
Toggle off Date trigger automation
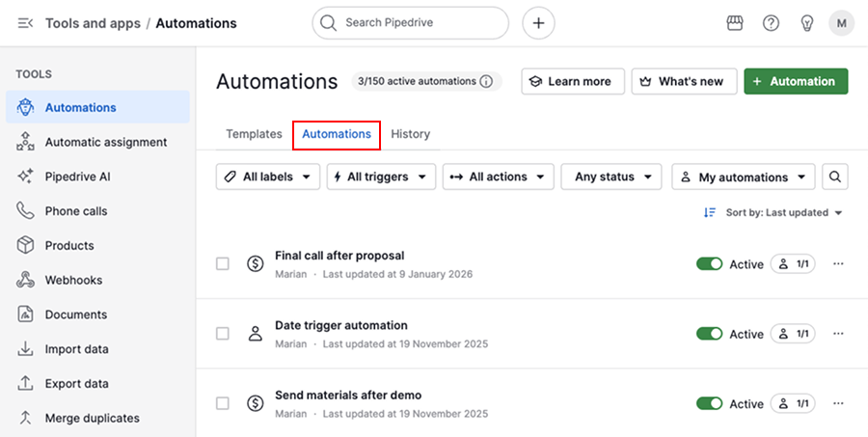click(x=709, y=334)
